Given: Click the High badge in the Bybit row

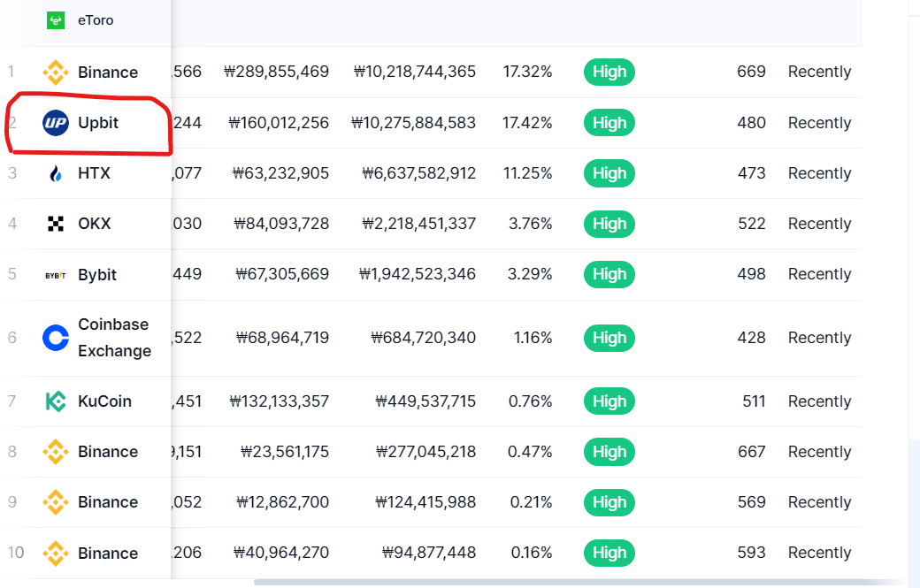Looking at the screenshot, I should [609, 274].
